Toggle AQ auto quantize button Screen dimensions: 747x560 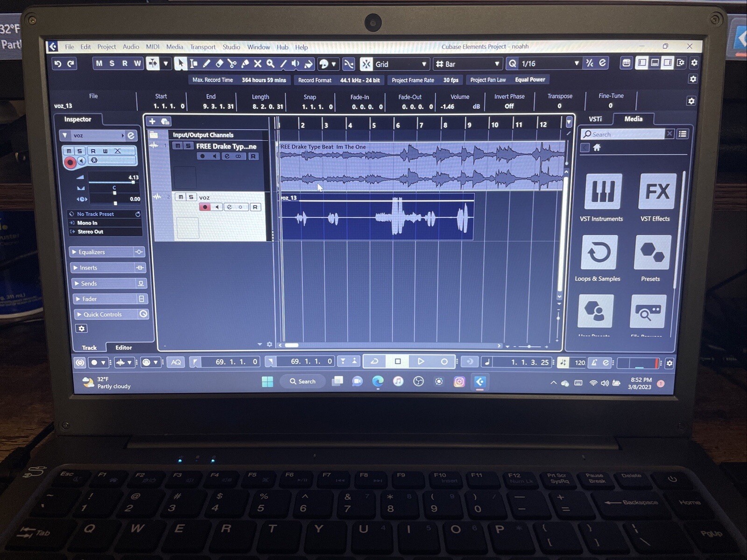click(176, 362)
